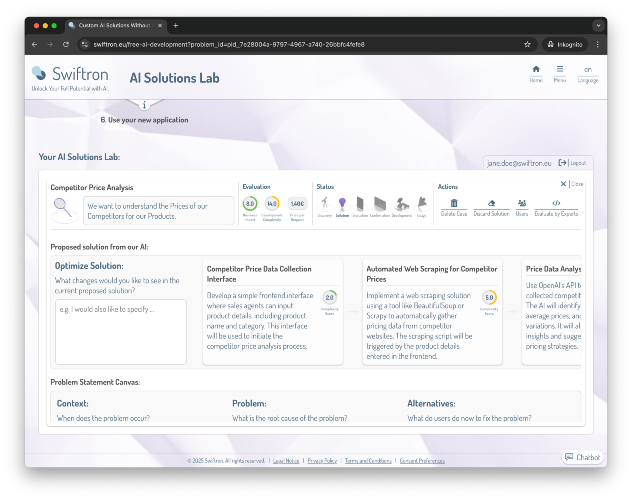Click the Delete Case trash icon
This screenshot has width=632, height=500.
454,203
